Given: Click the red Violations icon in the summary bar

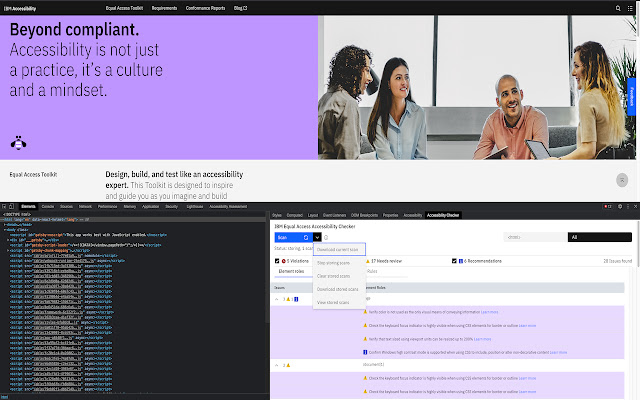Looking at the screenshot, I should click(x=283, y=261).
